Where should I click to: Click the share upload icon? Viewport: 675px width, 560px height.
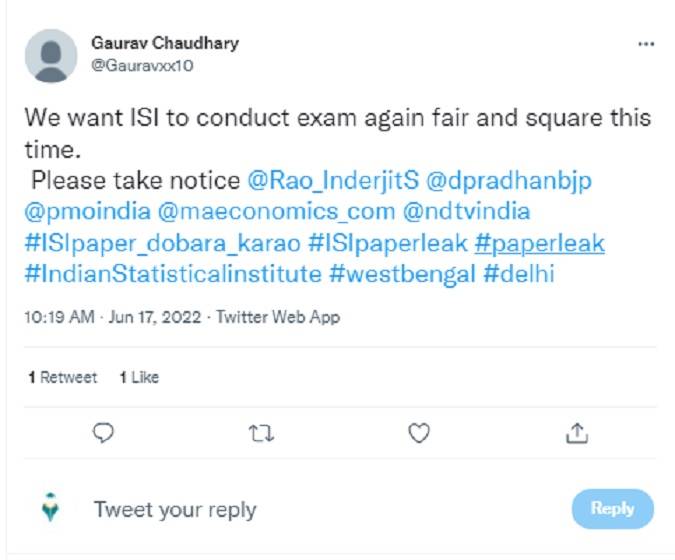pyautogui.click(x=577, y=432)
